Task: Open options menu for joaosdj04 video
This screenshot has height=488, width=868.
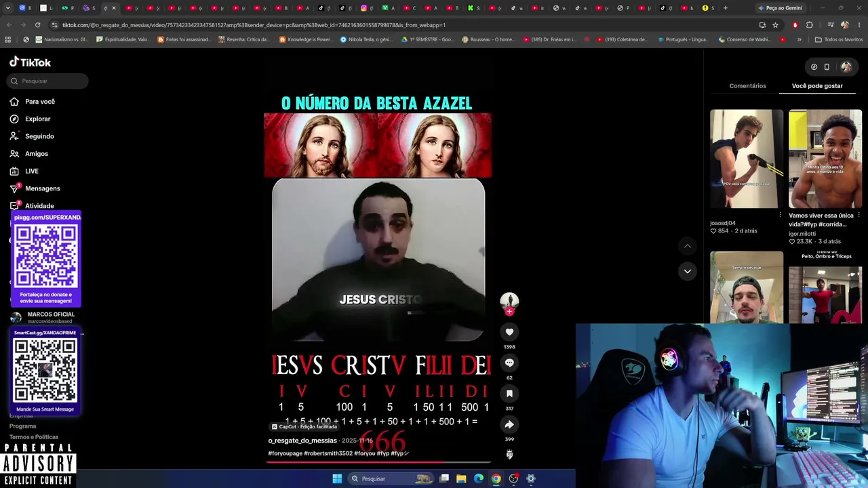Action: (x=780, y=215)
